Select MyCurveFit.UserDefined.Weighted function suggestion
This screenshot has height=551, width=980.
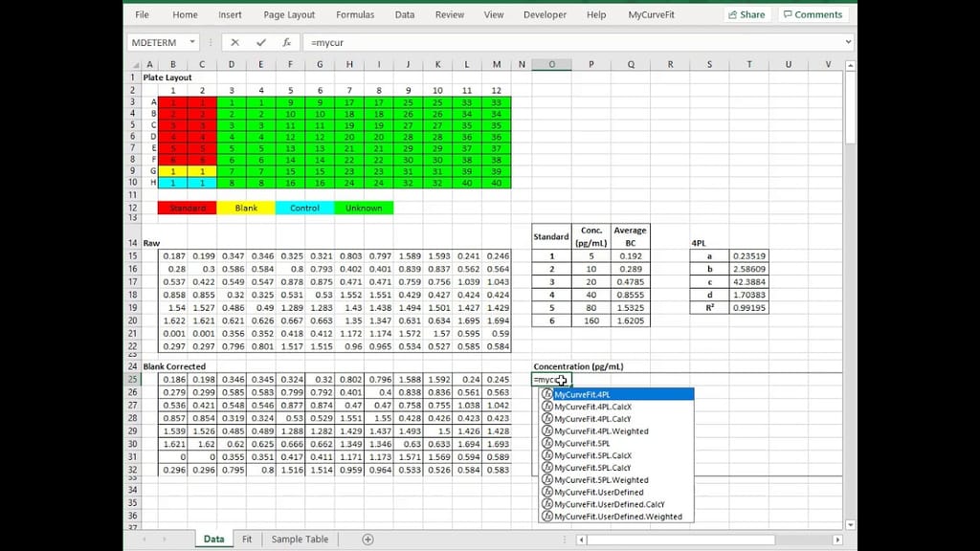(x=617, y=517)
